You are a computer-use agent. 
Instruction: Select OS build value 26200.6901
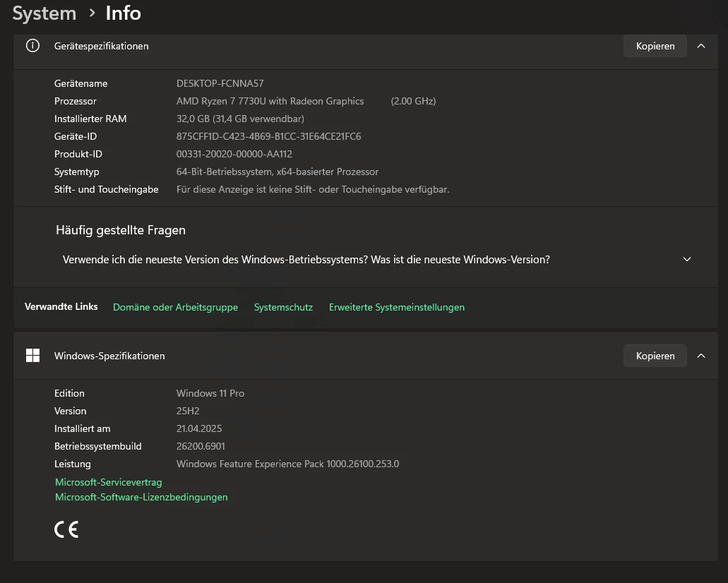pos(201,446)
